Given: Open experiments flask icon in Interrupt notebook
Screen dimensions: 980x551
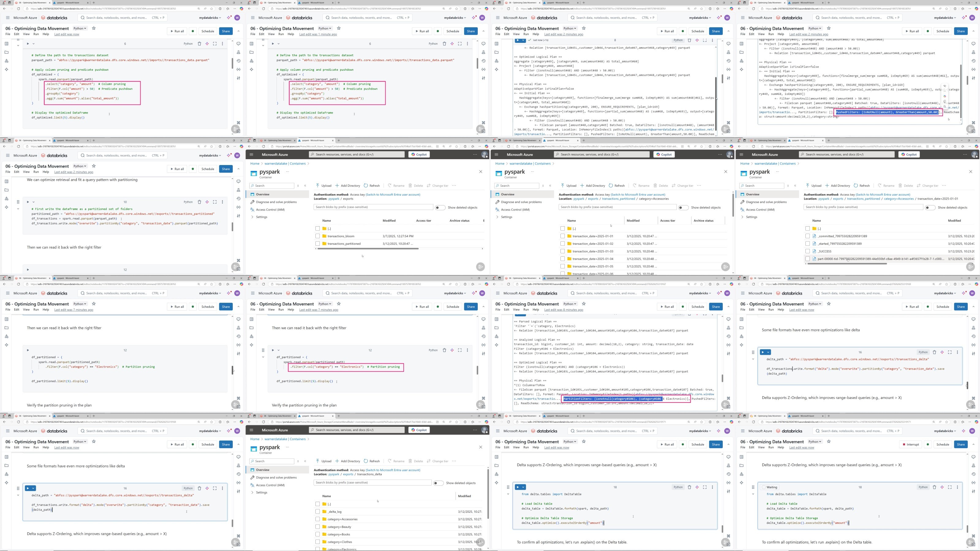Looking at the screenshot, I should pos(974,465).
